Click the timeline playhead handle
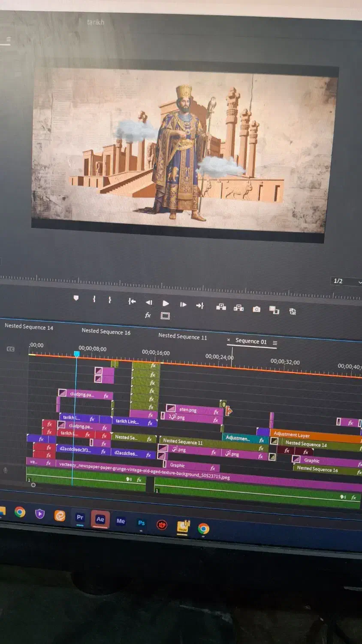 [x=76, y=354]
